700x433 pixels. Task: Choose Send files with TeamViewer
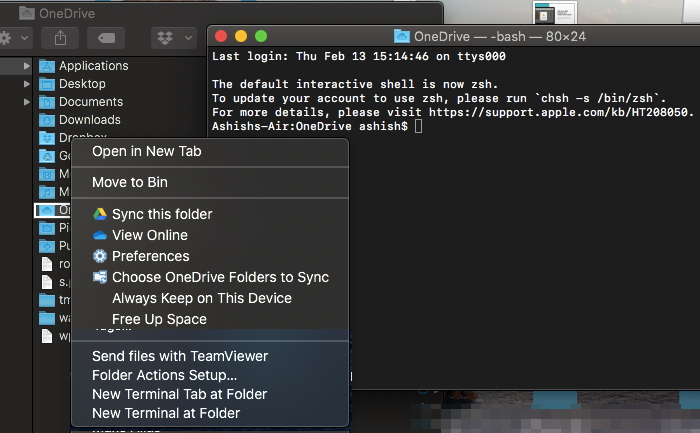coord(210,356)
